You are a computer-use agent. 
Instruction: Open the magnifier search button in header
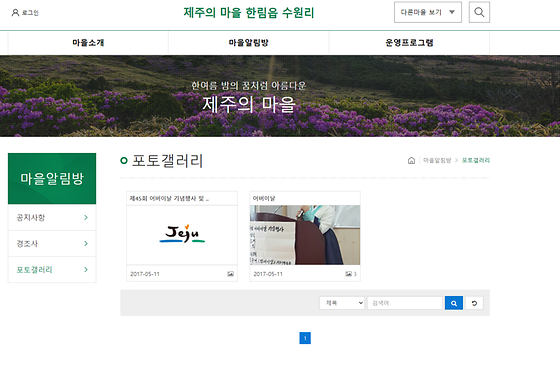coord(479,12)
